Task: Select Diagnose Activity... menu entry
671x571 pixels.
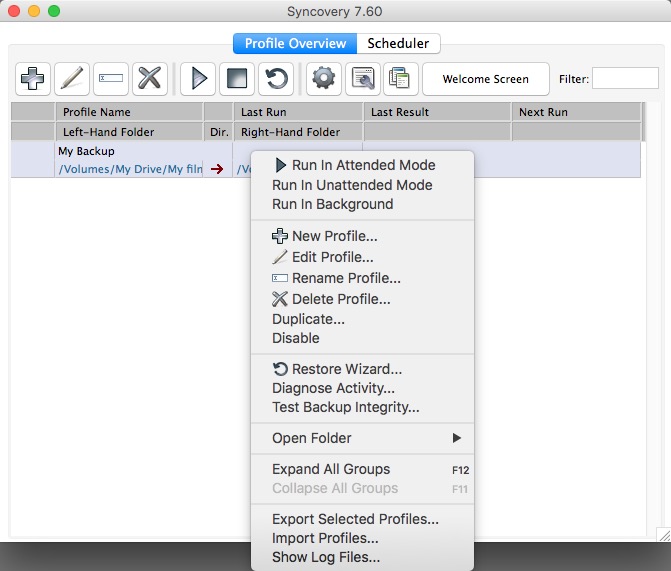Action: [x=362, y=388]
